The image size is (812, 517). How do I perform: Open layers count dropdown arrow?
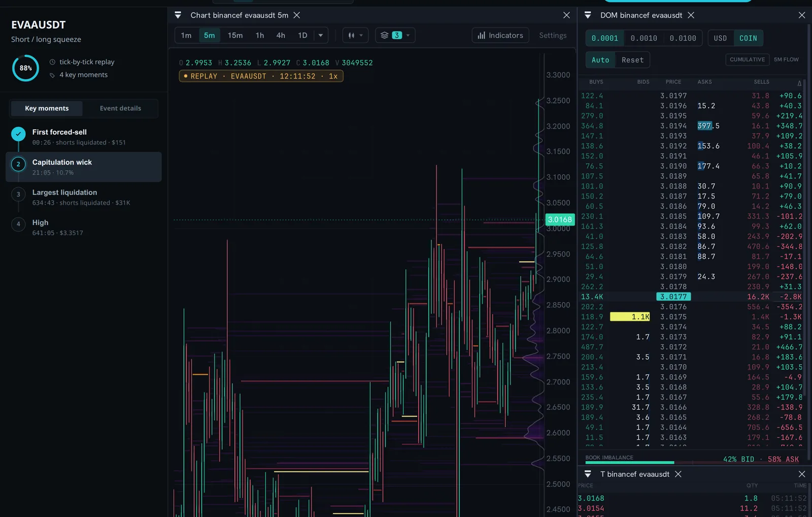tap(408, 36)
